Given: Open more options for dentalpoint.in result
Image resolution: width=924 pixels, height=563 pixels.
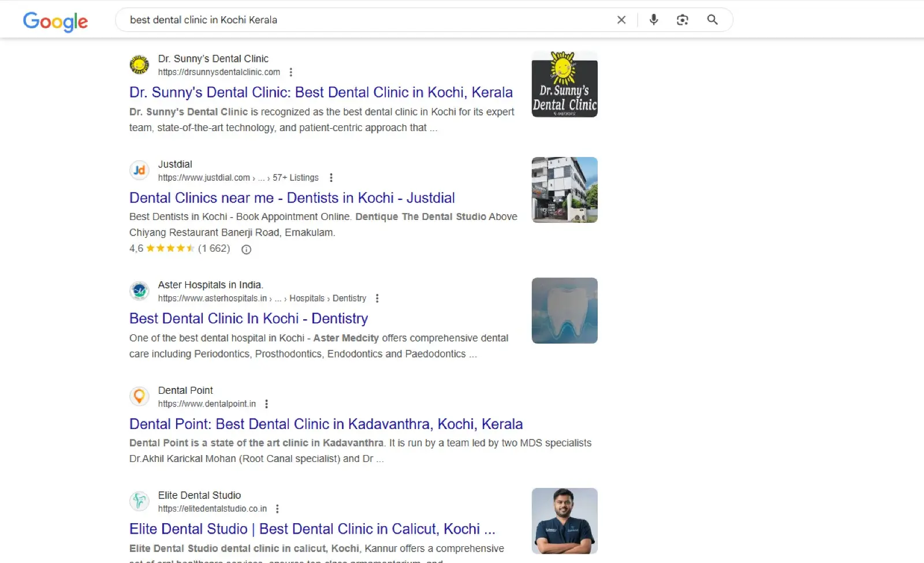Looking at the screenshot, I should click(x=266, y=404).
